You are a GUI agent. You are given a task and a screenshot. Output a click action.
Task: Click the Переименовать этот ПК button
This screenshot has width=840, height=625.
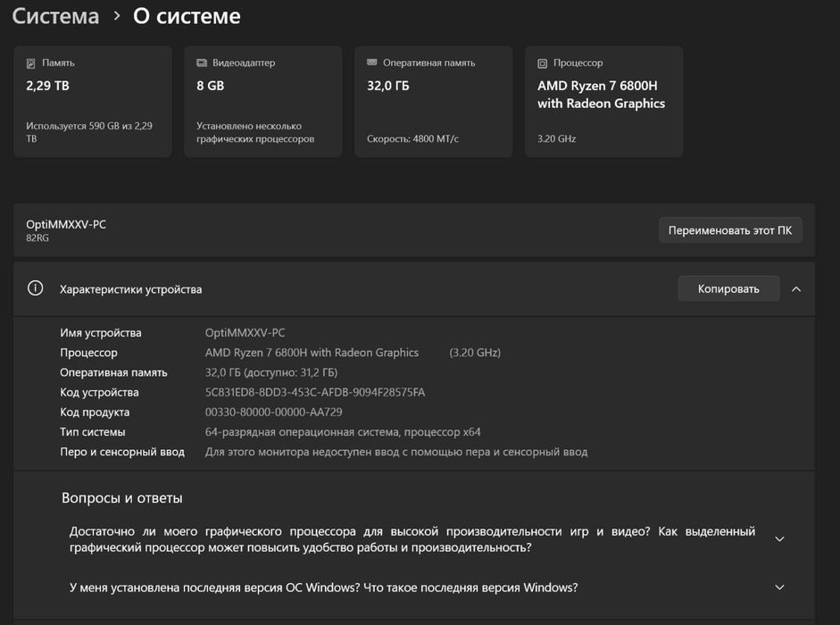(730, 230)
